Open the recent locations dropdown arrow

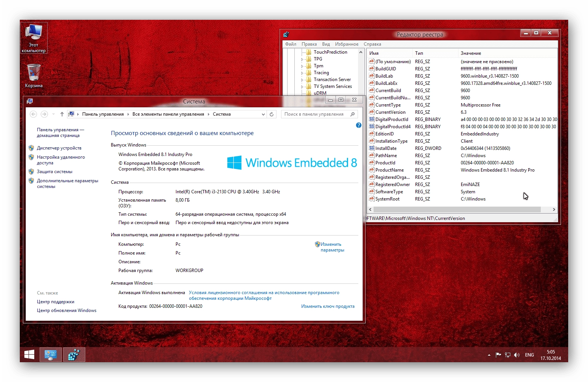[x=53, y=114]
